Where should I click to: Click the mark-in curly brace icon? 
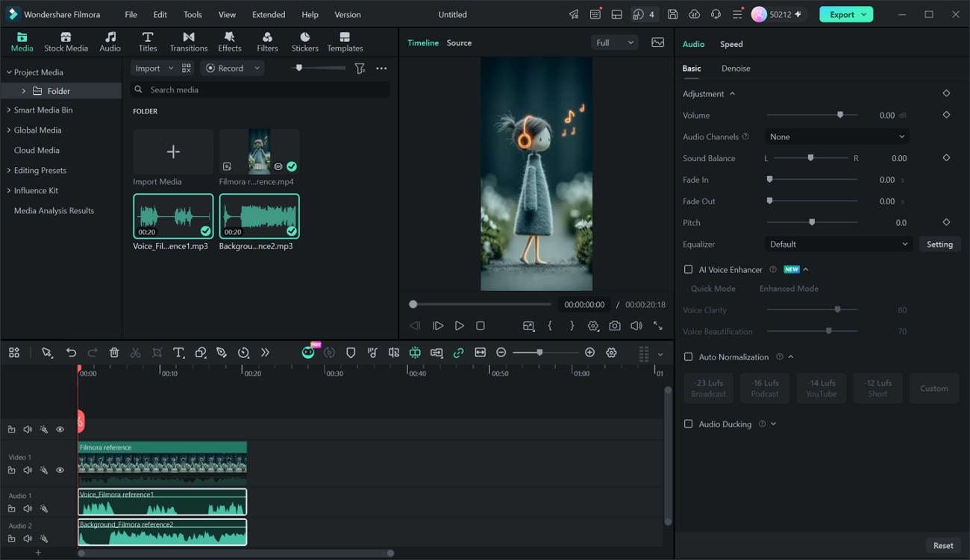550,326
